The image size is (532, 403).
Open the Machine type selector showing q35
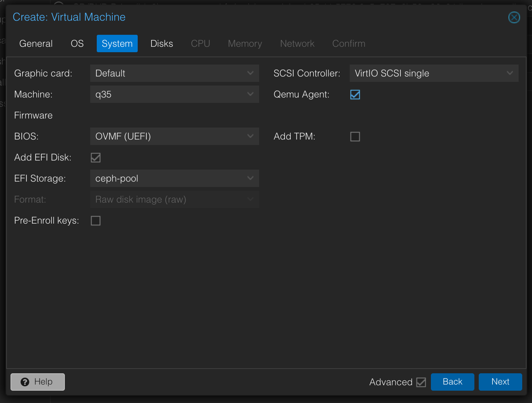coord(174,94)
